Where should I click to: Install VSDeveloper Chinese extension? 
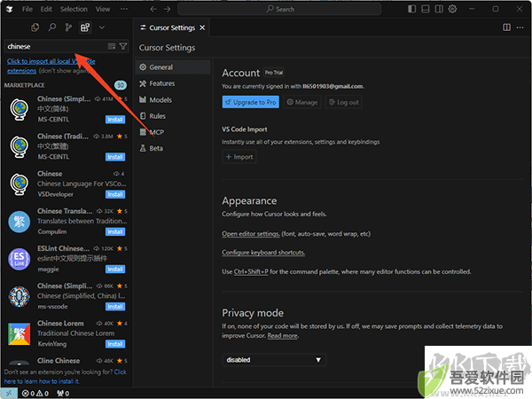tap(115, 194)
